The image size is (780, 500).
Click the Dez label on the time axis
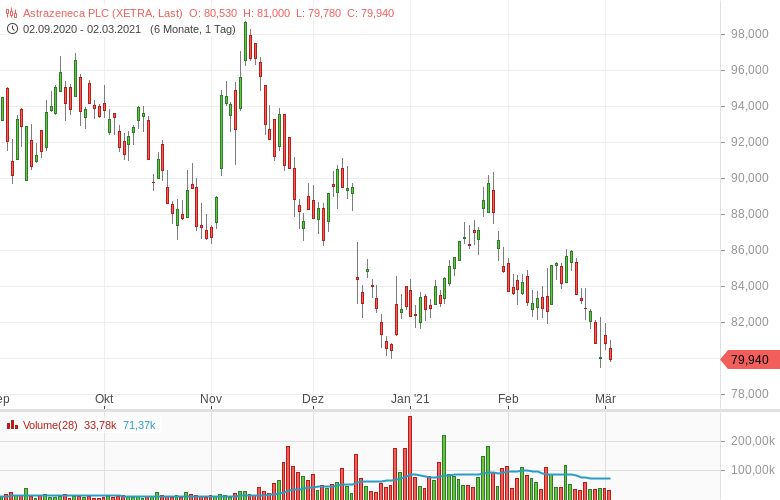[313, 399]
